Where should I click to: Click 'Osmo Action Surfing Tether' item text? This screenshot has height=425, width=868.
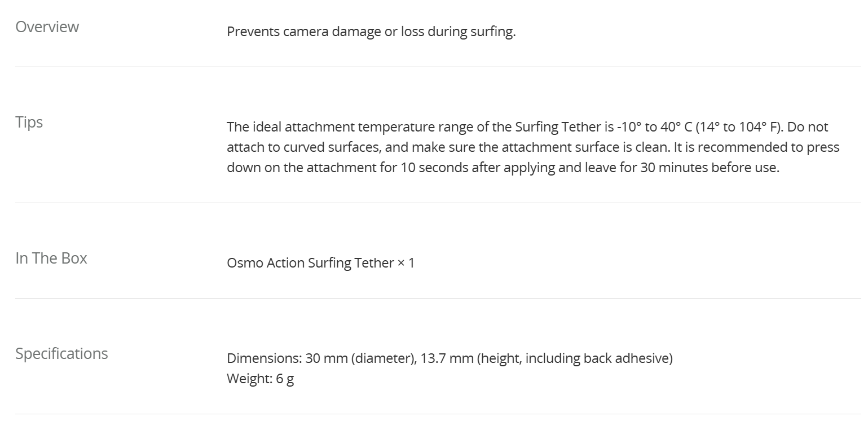click(x=310, y=263)
